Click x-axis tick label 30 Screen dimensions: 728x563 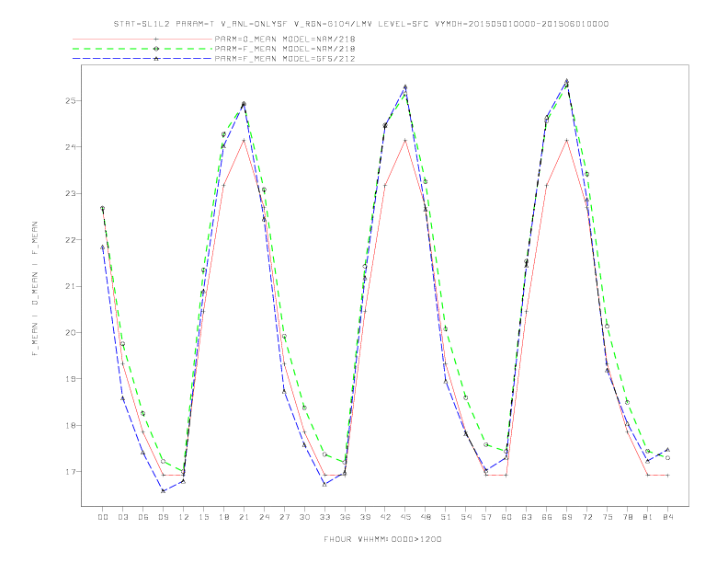point(304,517)
